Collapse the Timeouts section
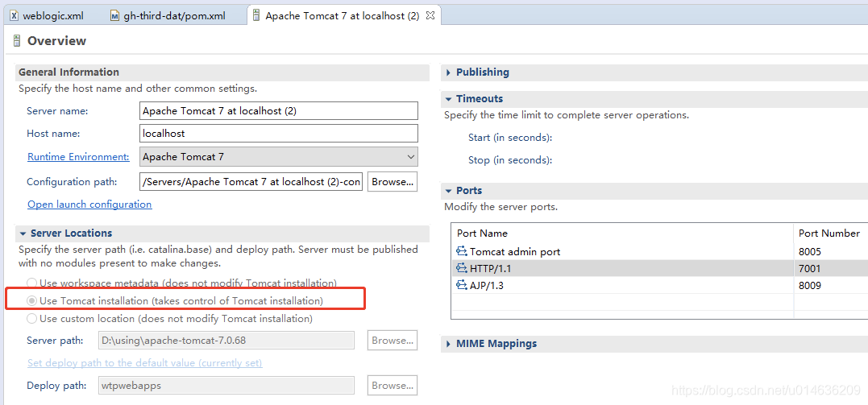This screenshot has width=868, height=405. [448, 99]
